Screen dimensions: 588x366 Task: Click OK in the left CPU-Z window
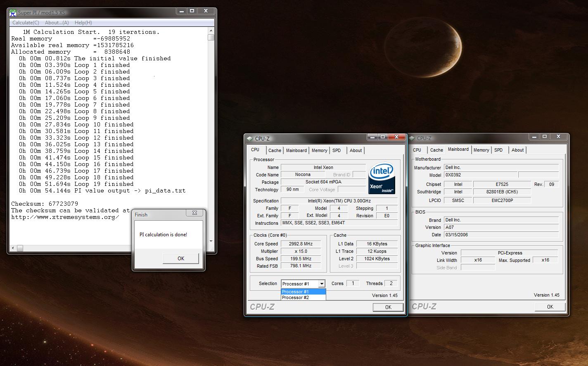[388, 307]
